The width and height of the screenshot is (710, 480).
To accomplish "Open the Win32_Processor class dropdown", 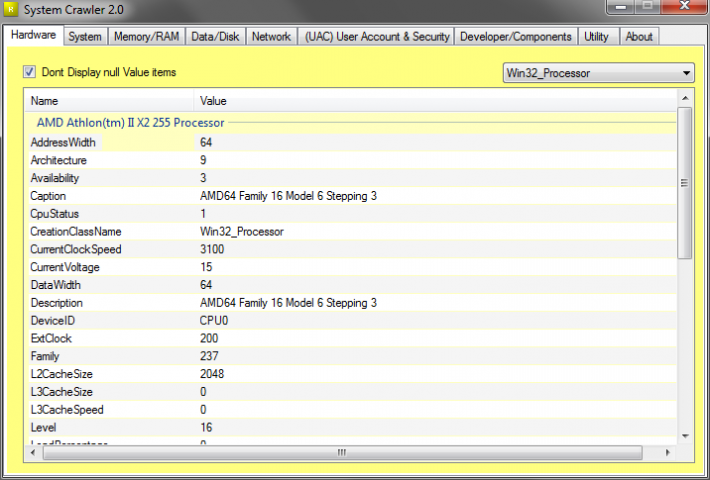I will point(598,73).
